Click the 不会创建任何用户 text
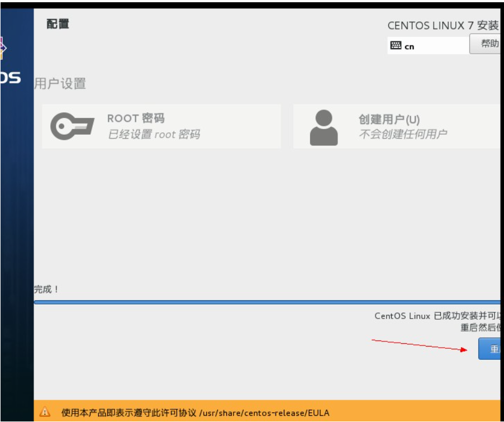This screenshot has width=504, height=422. pos(403,134)
